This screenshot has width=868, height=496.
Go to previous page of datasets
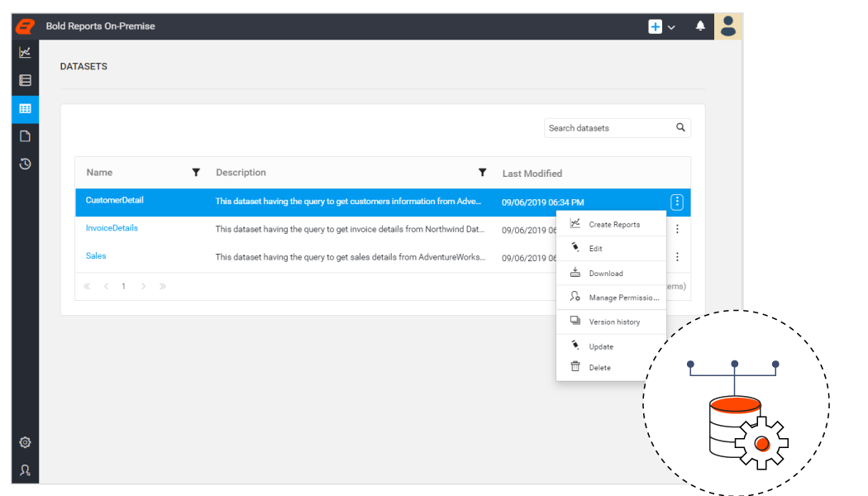(x=107, y=286)
